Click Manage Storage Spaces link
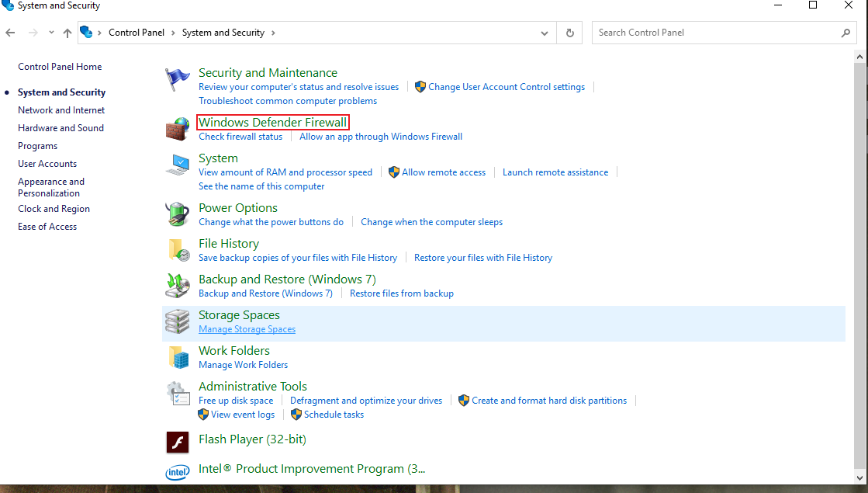The image size is (868, 493). (247, 329)
